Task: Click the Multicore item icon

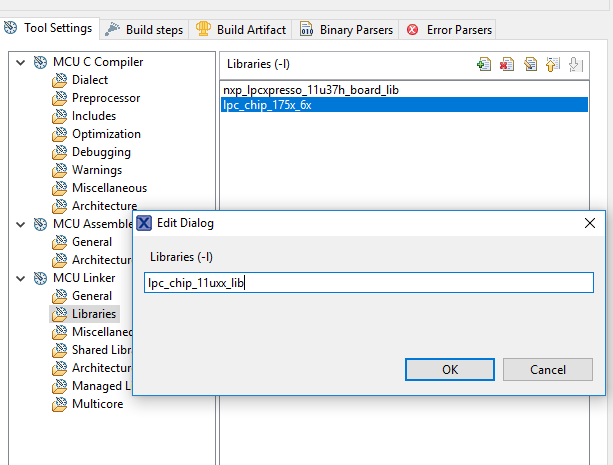Action: (x=59, y=404)
